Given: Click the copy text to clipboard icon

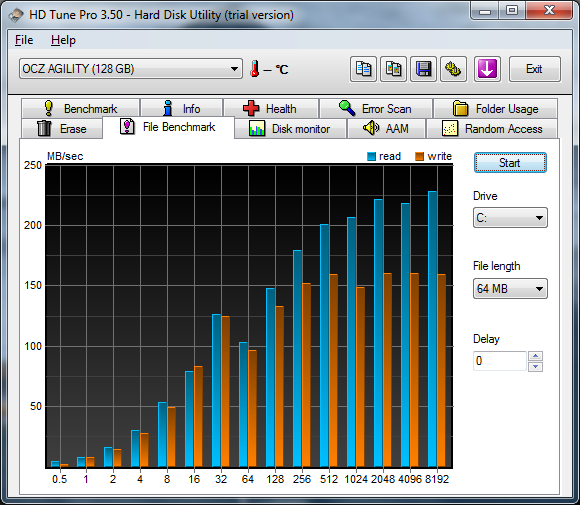Looking at the screenshot, I should [363, 69].
